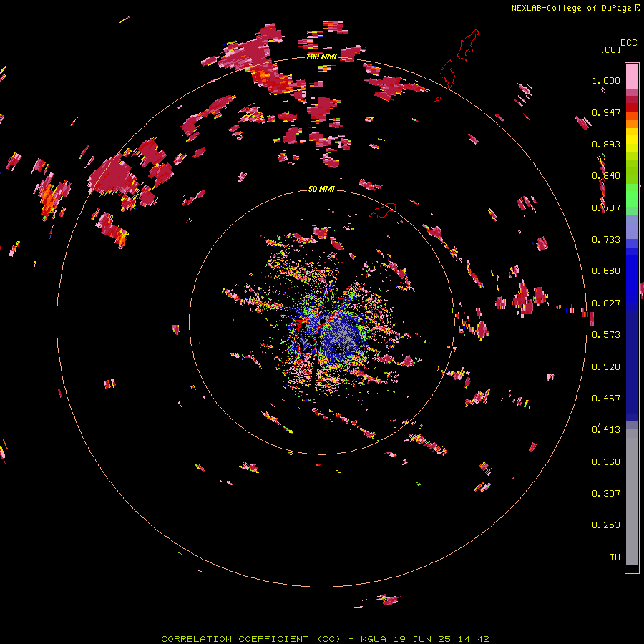Screen dimensions: 644x644
Task: Click the 19 JUN 25 date in caption
Action: 422,639
